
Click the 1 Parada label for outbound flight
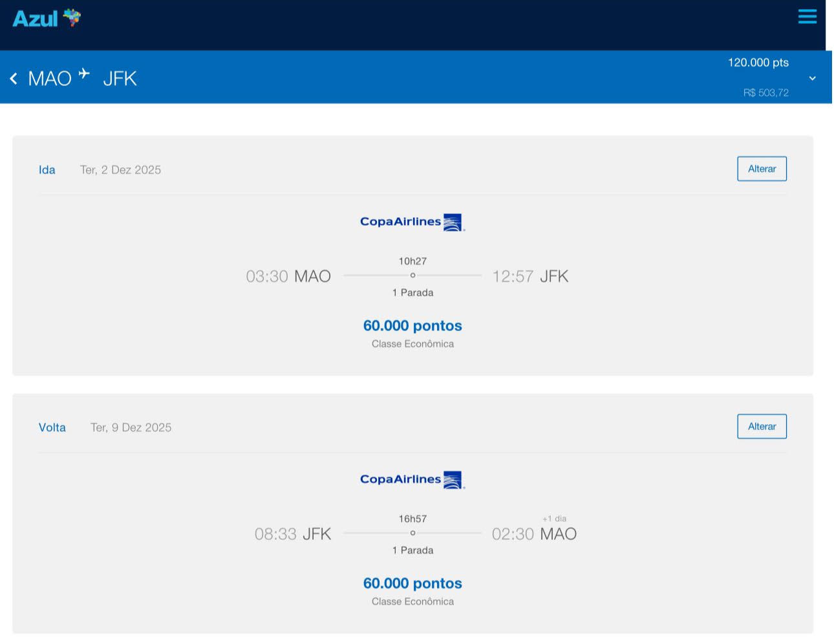412,293
